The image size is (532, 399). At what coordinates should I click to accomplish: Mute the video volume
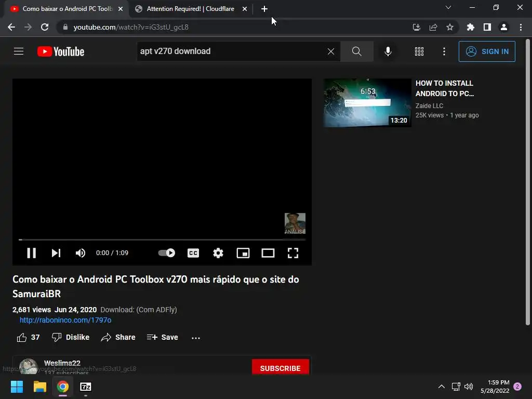point(81,253)
